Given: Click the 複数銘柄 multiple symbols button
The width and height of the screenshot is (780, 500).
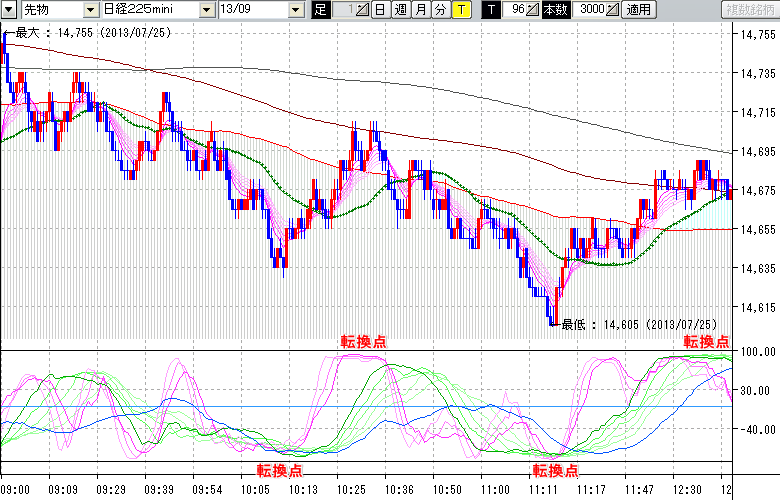Looking at the screenshot, I should (x=749, y=10).
